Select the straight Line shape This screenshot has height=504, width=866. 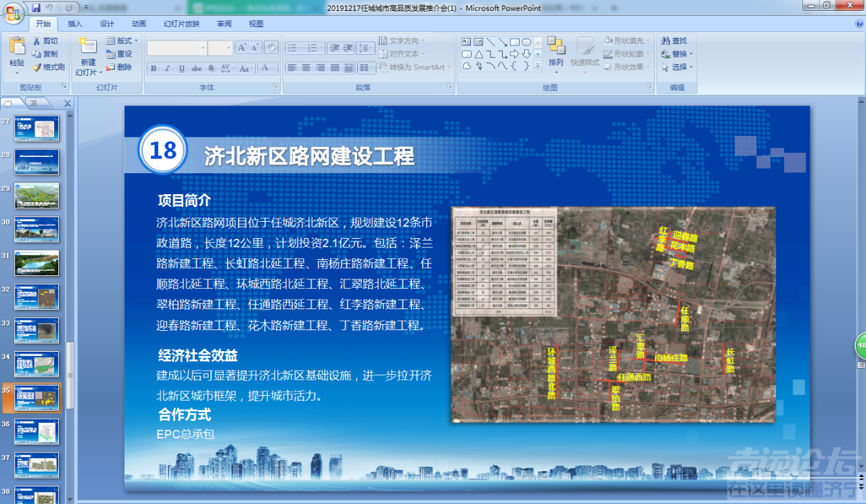click(491, 42)
